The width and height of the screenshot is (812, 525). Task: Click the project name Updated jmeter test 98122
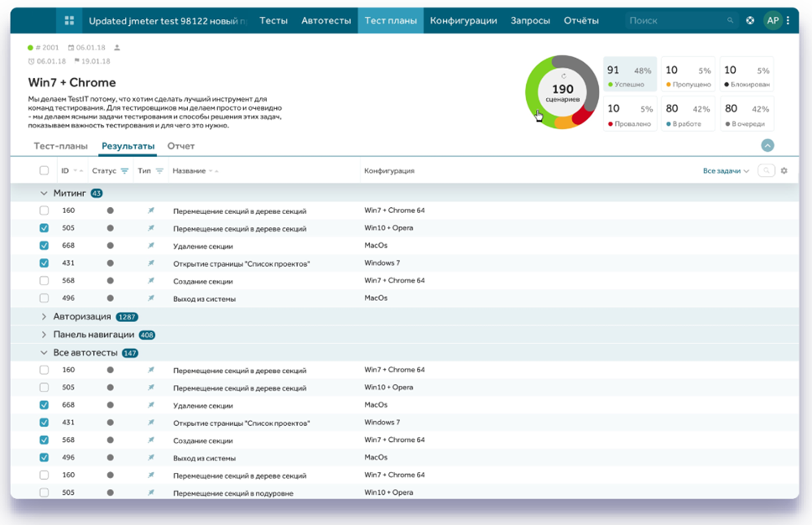tap(168, 21)
